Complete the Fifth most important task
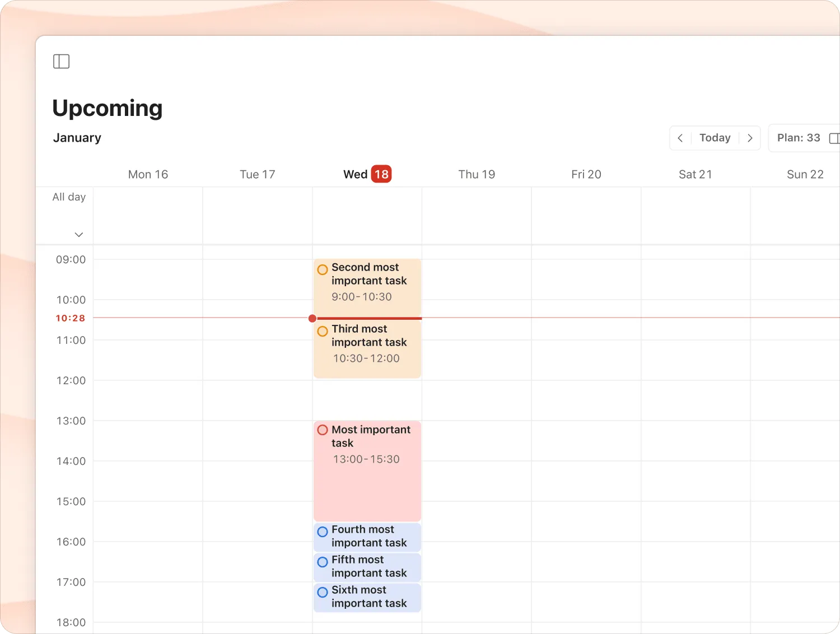Viewport: 840px width, 634px height. click(323, 562)
